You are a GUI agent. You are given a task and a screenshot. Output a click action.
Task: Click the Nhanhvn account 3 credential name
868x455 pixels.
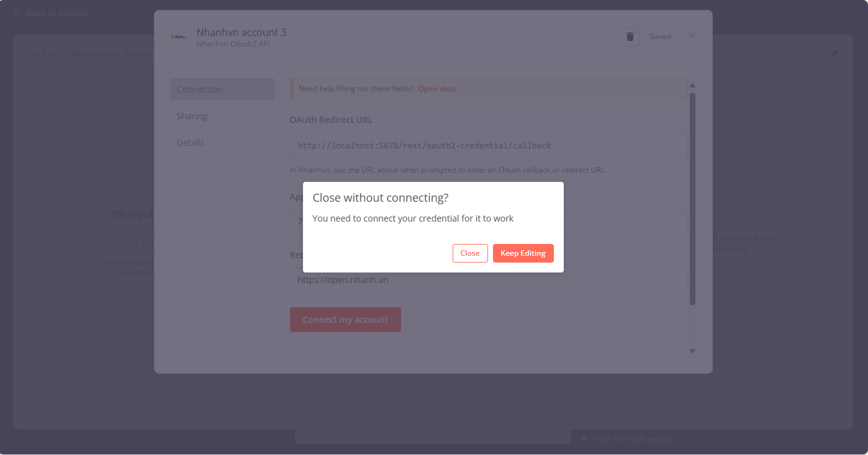242,32
